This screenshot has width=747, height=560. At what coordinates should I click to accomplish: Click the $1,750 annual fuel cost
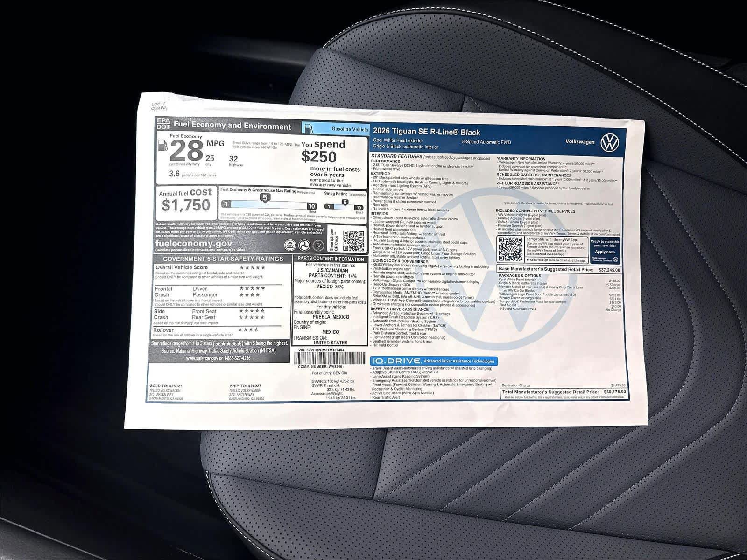coord(186,205)
